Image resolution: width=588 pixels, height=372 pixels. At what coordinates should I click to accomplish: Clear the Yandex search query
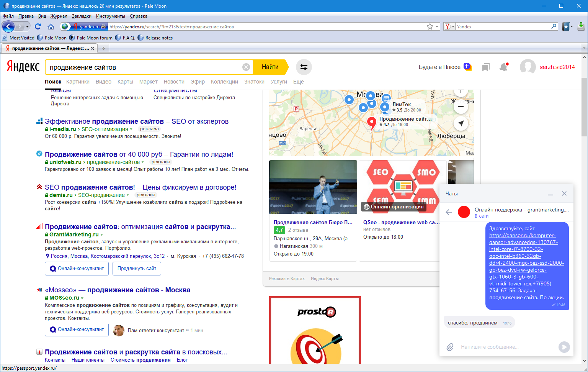pos(246,67)
